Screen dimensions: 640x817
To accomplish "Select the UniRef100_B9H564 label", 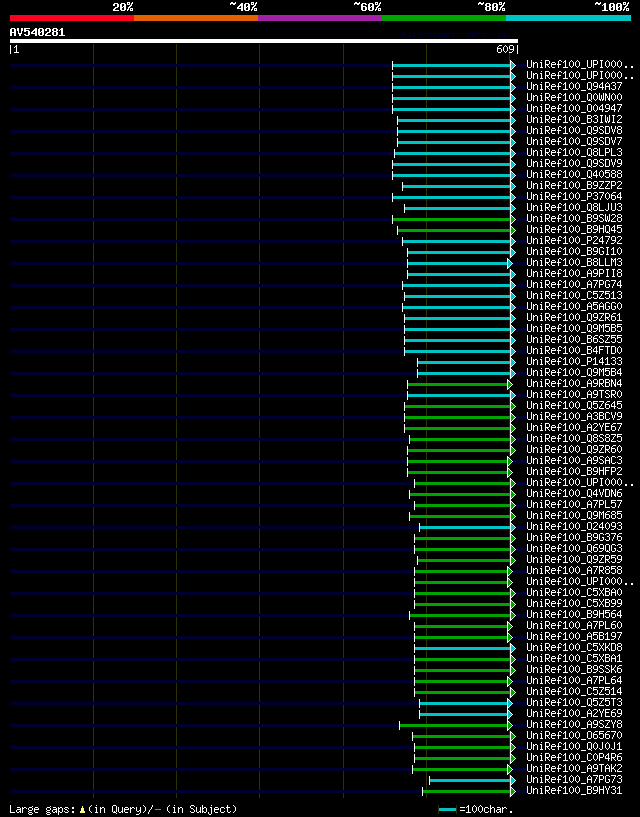I will [x=574, y=614].
